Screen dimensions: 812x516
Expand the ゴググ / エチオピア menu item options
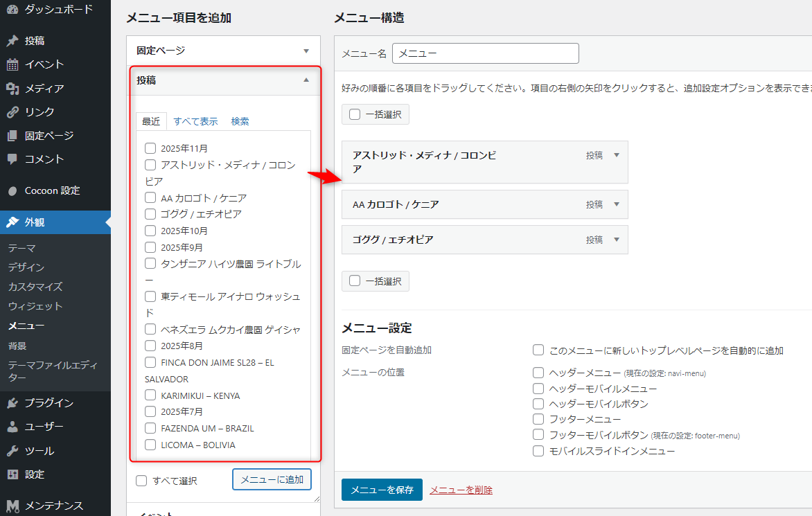click(617, 240)
